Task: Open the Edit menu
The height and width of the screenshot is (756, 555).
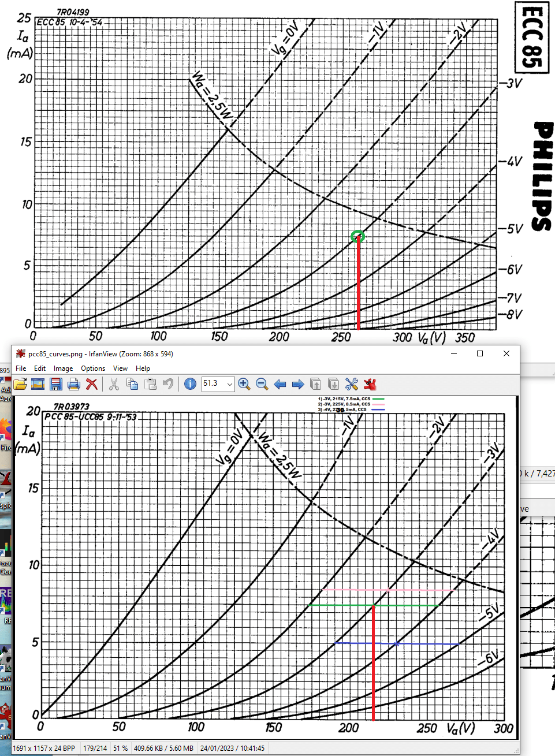Action: (40, 368)
